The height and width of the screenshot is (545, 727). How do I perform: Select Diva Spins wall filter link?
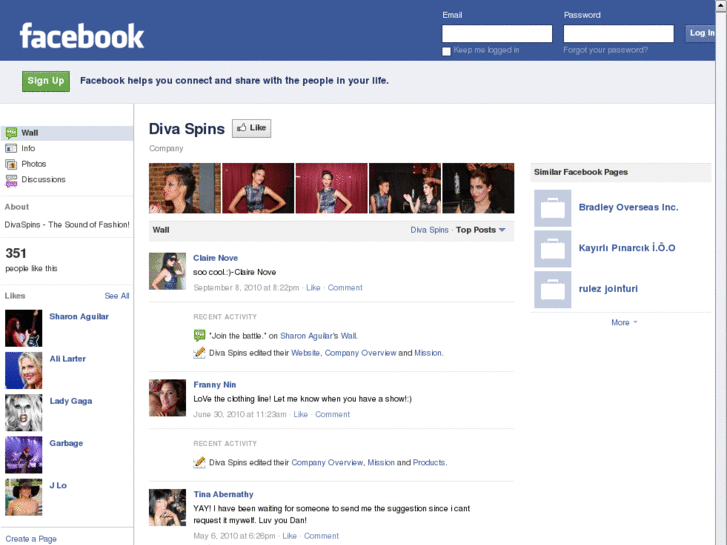tap(429, 230)
